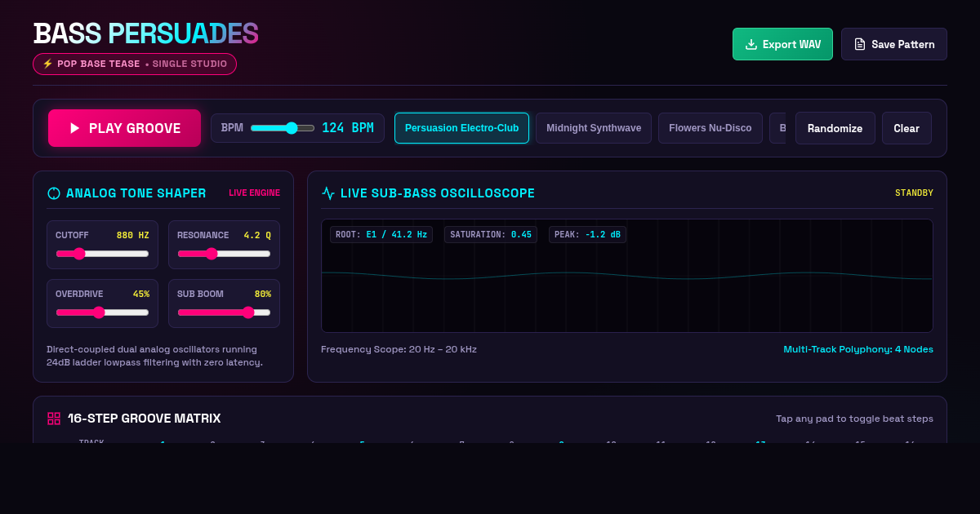Screen dimensions: 980x514
Task: Click the Export WAV download icon
Action: point(751,44)
